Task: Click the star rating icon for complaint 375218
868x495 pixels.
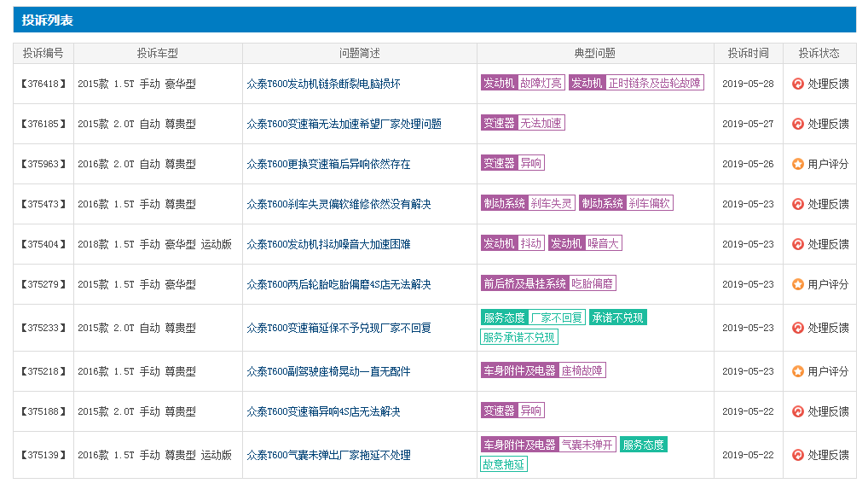Action: [798, 371]
